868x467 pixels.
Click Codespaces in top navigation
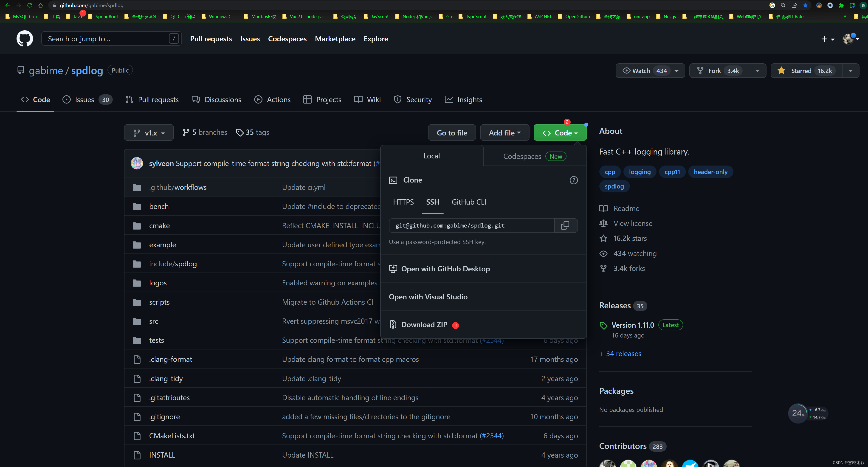(287, 39)
